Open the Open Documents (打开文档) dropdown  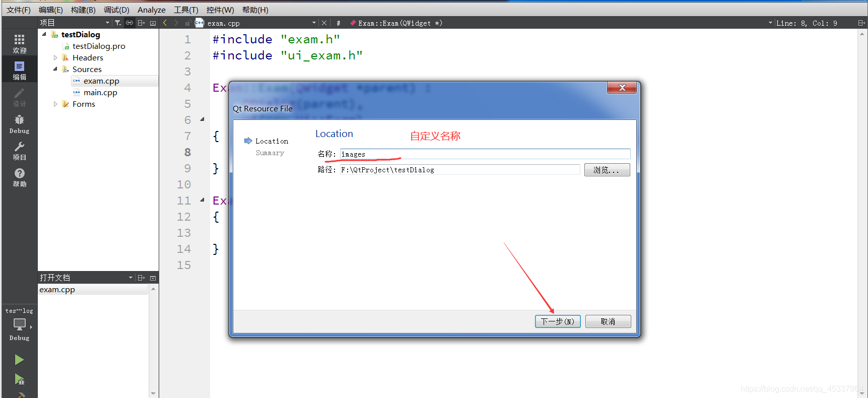pyautogui.click(x=130, y=278)
